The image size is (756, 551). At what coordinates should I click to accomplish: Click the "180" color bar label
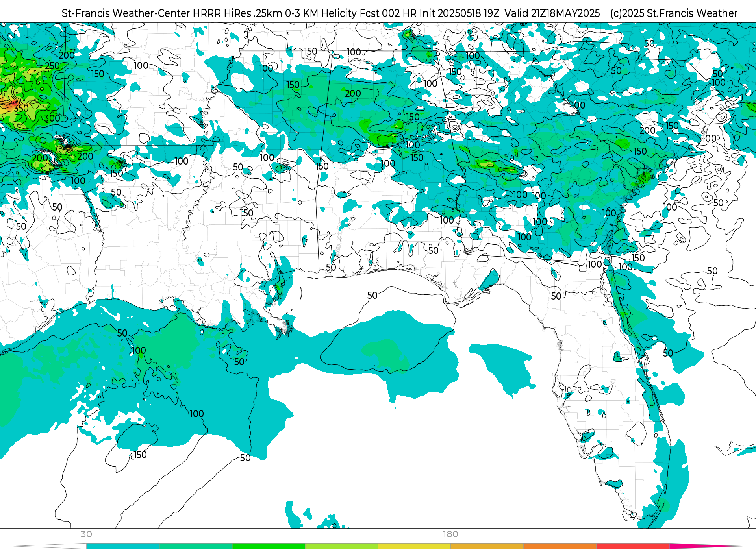(x=450, y=534)
